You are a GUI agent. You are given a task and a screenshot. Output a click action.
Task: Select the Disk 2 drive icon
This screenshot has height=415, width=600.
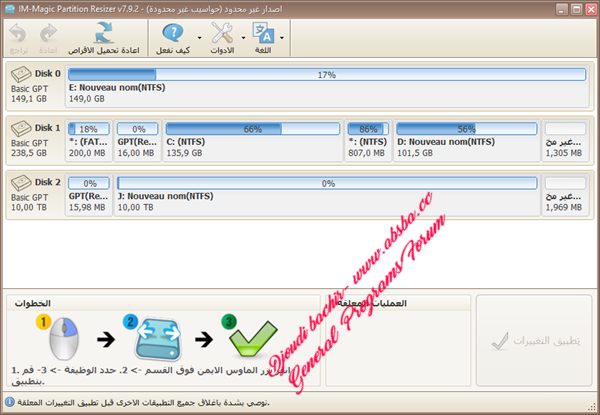click(21, 183)
